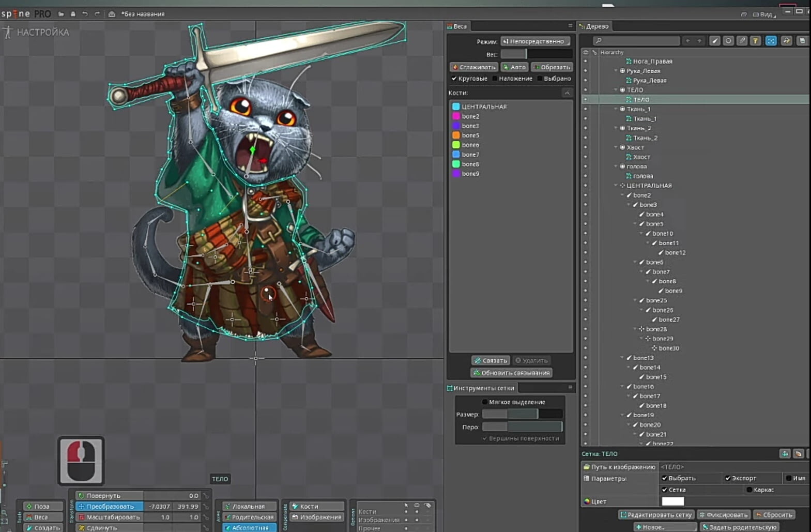The width and height of the screenshot is (811, 532).
Task: Open the Веса panel options menu icon
Action: 570,26
